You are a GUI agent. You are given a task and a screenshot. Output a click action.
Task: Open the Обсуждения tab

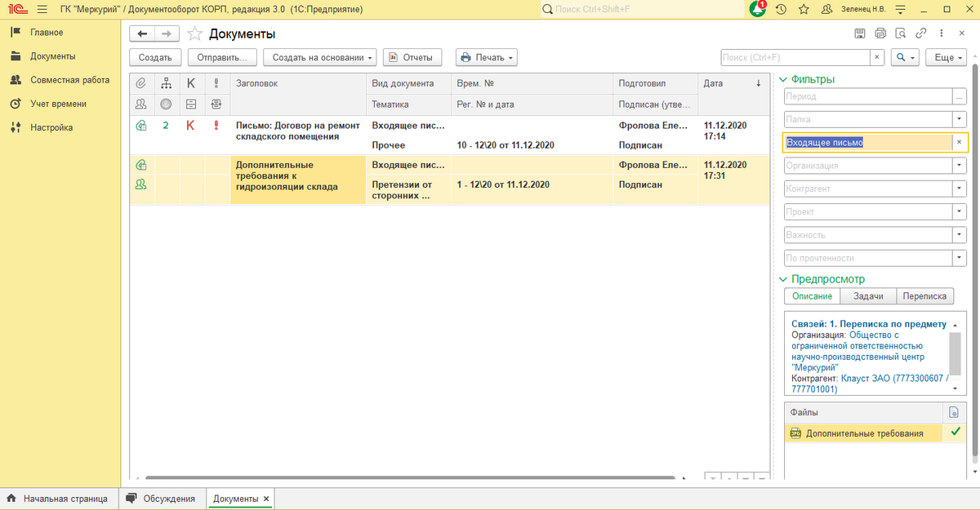[161, 499]
